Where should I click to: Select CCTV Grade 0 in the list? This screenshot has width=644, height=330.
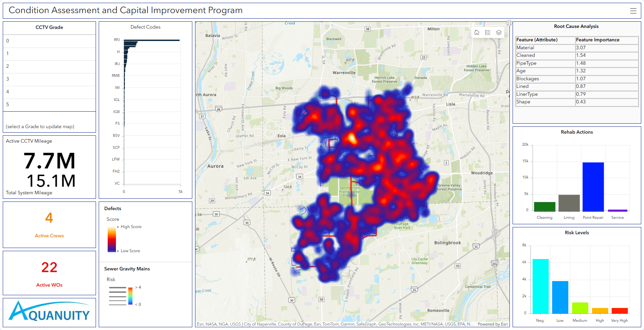point(49,41)
